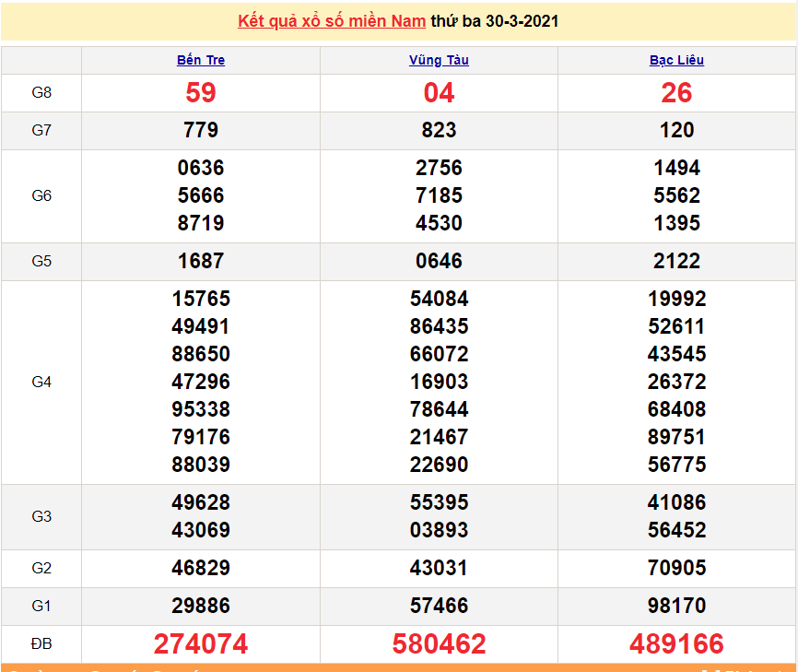Click the Bạc Liêu G1 number 98170

coord(676,606)
